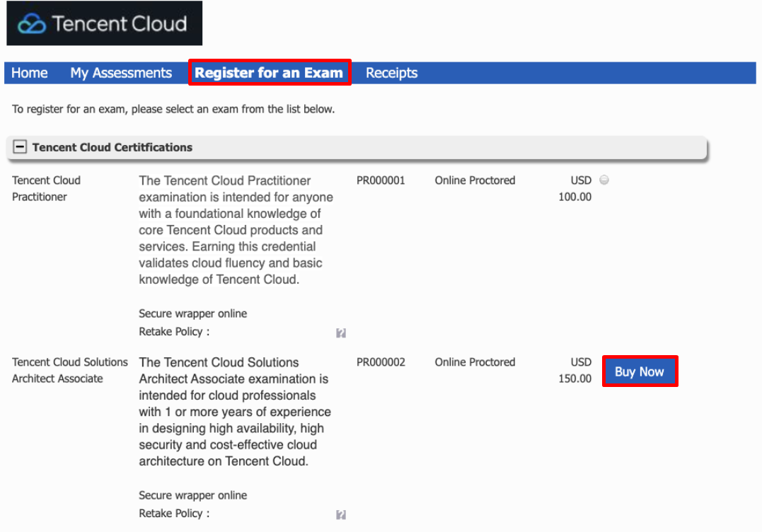Switch to Register for an Exam tab
This screenshot has width=762, height=532.
pyautogui.click(x=269, y=73)
